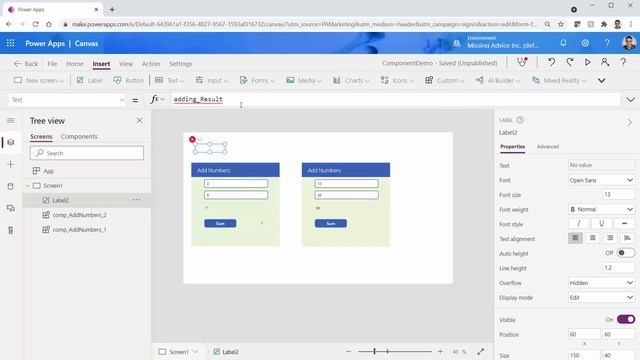Expand the formula bar chevron
This screenshot has height=360, width=640.
(x=630, y=100)
